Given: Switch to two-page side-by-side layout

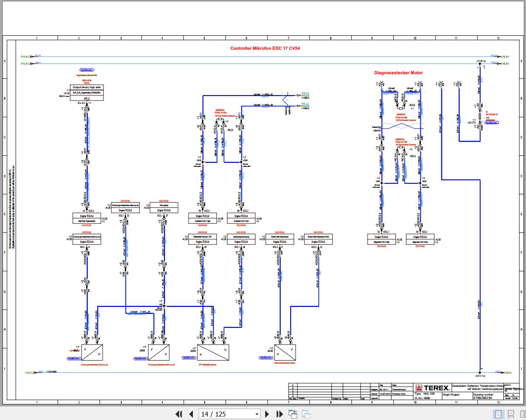Looking at the screenshot, I should [x=523, y=414].
